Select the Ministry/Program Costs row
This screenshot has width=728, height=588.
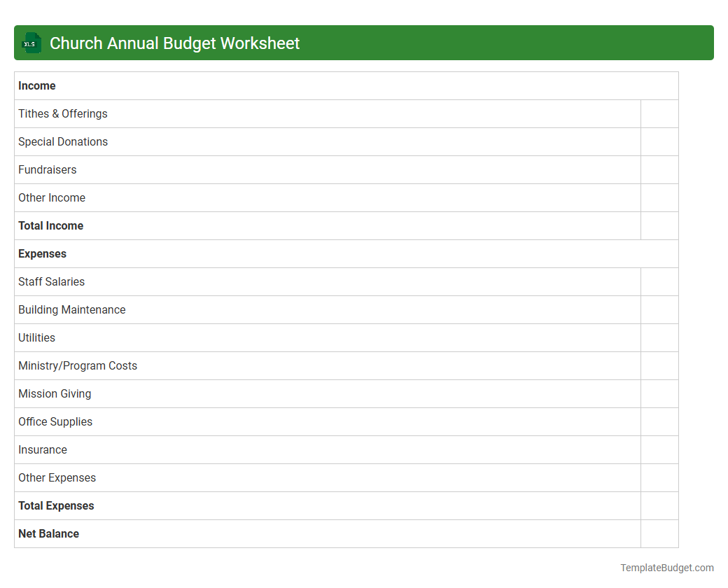77,365
